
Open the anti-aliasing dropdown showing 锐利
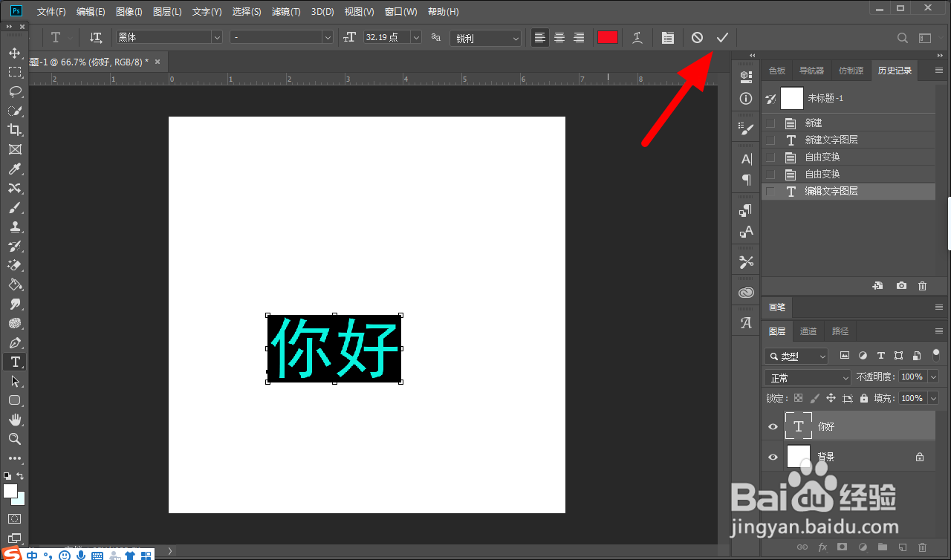[485, 37]
